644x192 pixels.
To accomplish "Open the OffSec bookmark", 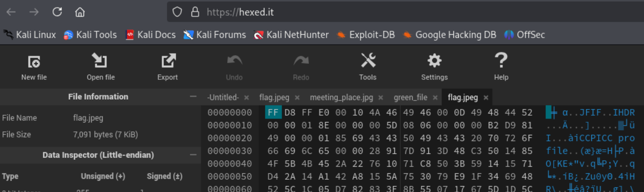I will tap(525, 35).
